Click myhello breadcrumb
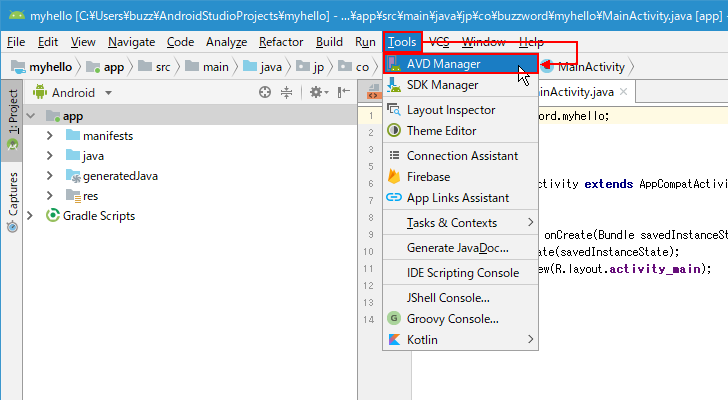The height and width of the screenshot is (400, 728). [42, 67]
